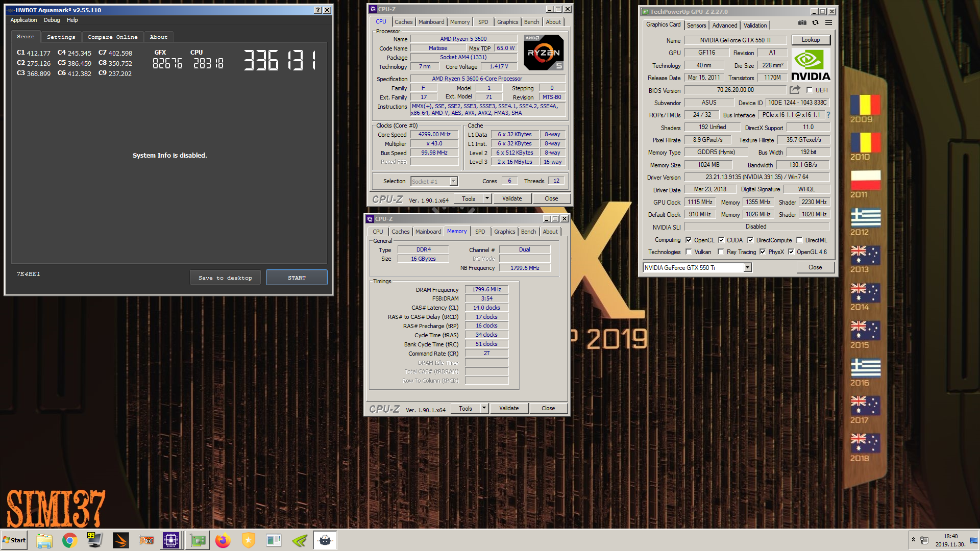Toggle the OpenGL 4.6 checkbox
The height and width of the screenshot is (551, 980).
point(791,252)
